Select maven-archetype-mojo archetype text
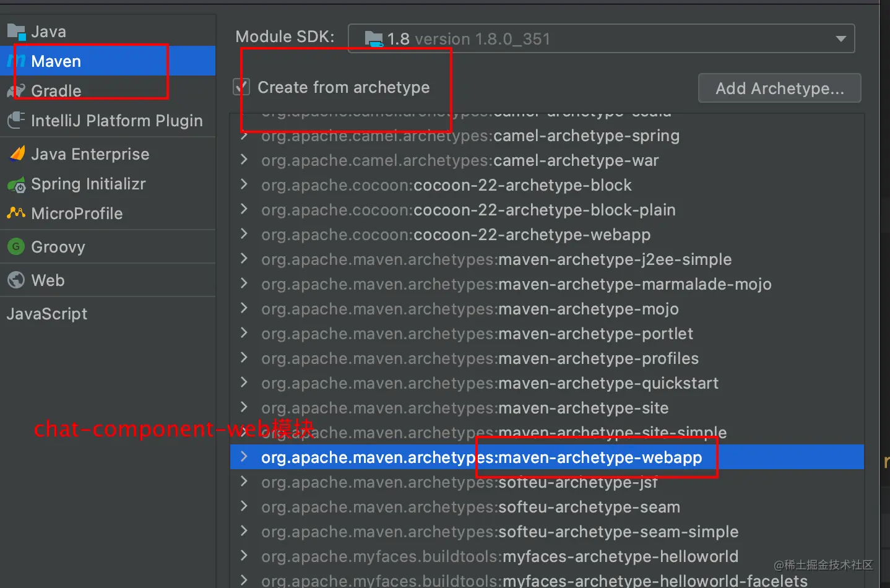The image size is (890, 588). 470,309
